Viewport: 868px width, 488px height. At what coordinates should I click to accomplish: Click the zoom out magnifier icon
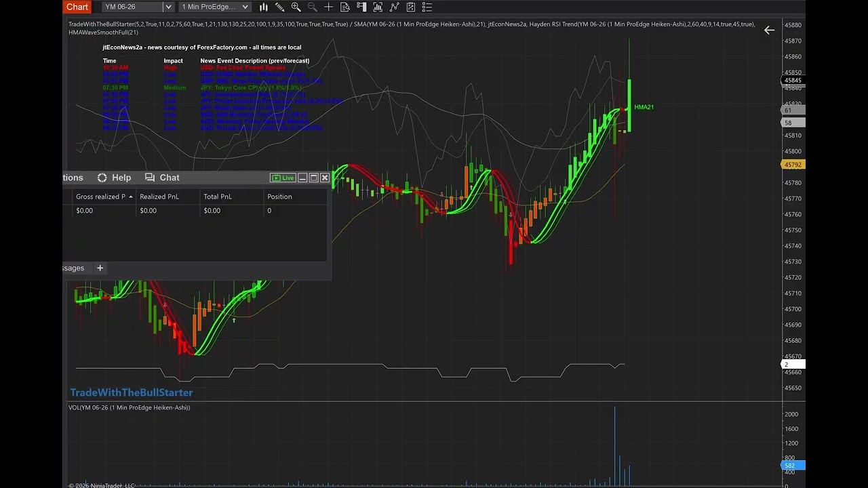click(312, 7)
